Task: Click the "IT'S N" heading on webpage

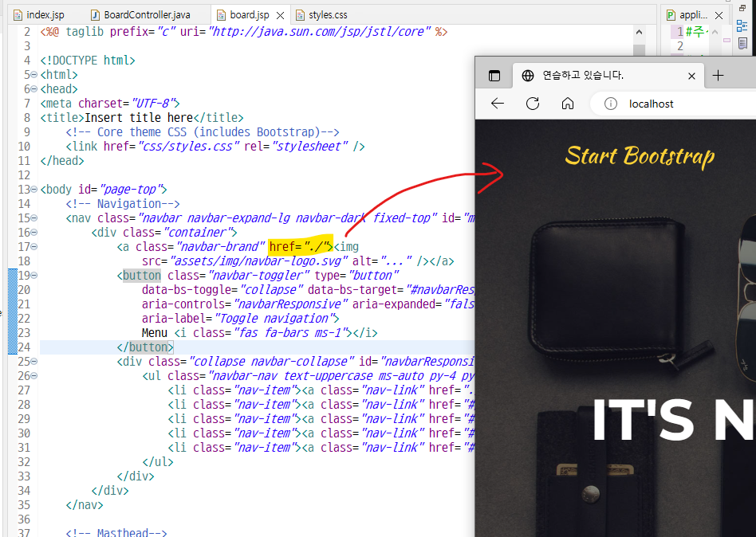Action: (x=674, y=419)
